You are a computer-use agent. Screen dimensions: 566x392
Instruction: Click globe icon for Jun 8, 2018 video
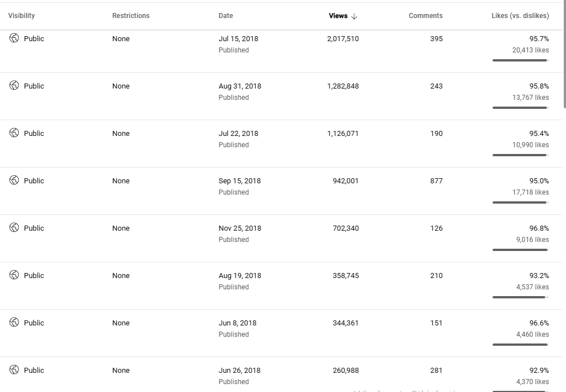coord(14,323)
